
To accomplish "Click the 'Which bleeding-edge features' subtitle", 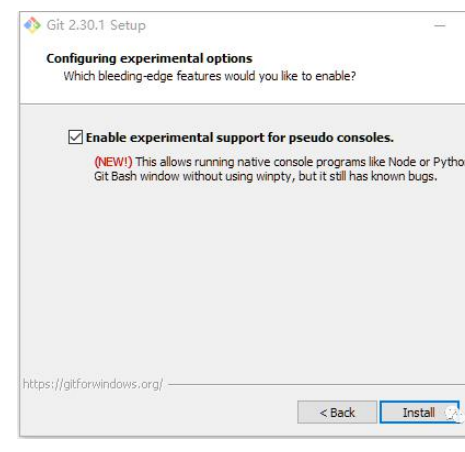I will click(210, 76).
